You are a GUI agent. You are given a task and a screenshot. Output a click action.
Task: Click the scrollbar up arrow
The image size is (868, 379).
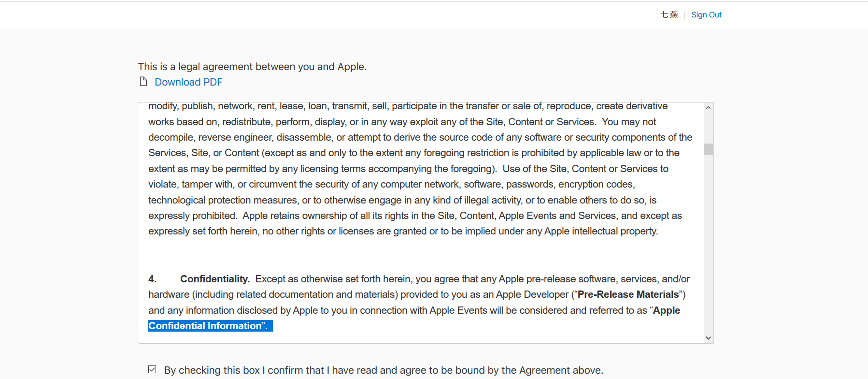pyautogui.click(x=708, y=108)
